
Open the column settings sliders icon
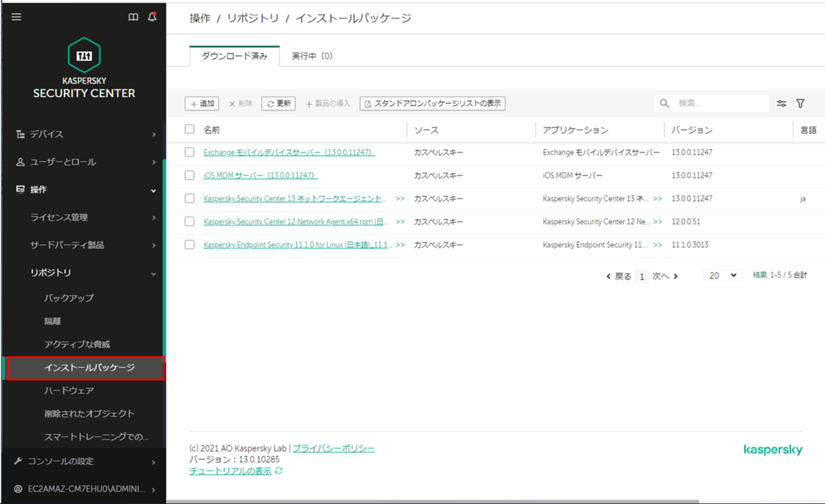(782, 104)
